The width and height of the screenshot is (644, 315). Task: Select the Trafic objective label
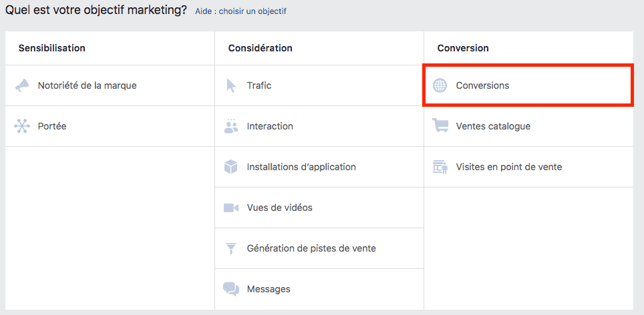click(x=259, y=85)
